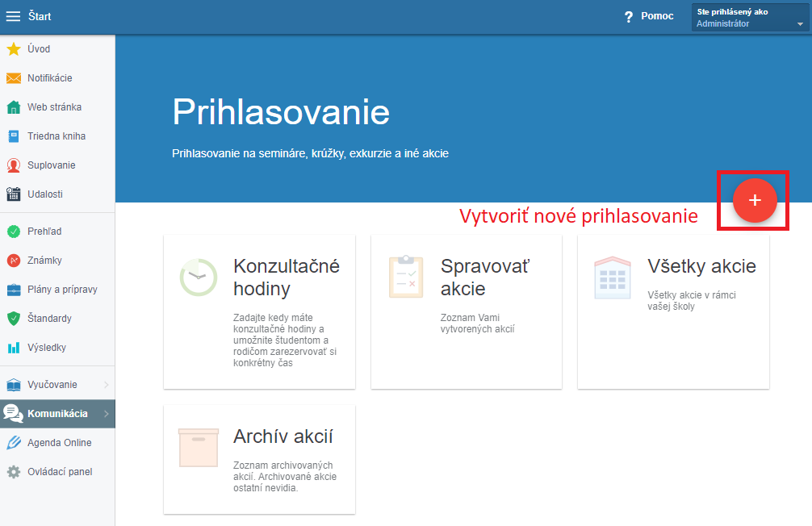812x526 pixels.
Task: Open the Spravovať akcie card
Action: 466,311
